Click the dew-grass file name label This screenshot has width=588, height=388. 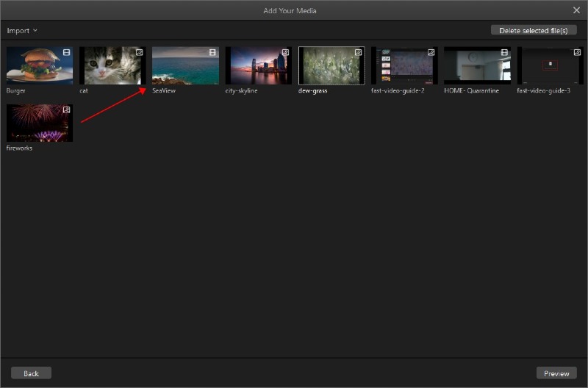pos(313,90)
